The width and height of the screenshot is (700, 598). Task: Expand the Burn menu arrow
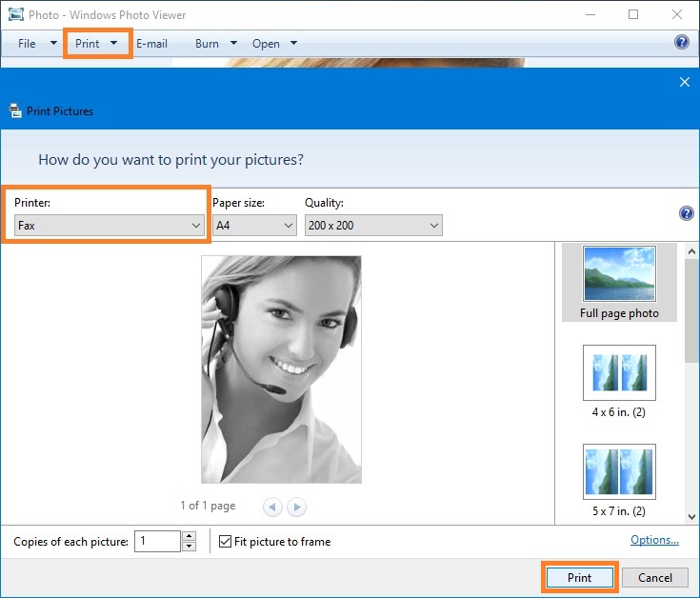(233, 43)
